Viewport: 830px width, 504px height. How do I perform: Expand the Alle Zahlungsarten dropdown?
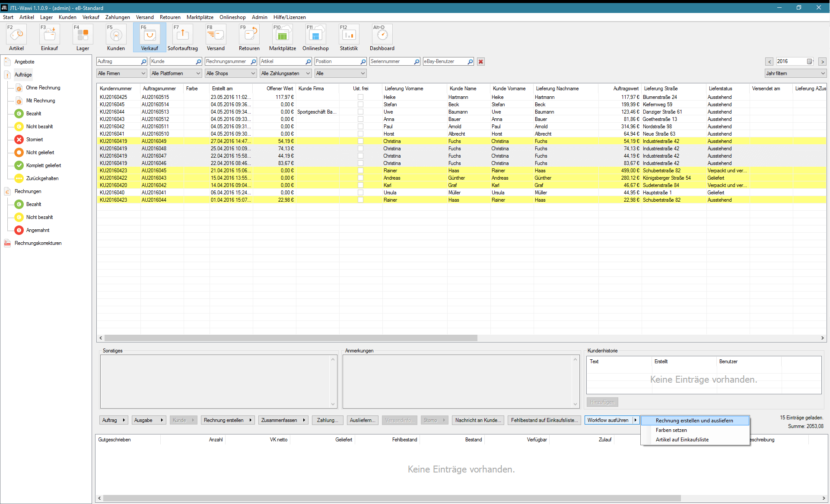pos(285,73)
